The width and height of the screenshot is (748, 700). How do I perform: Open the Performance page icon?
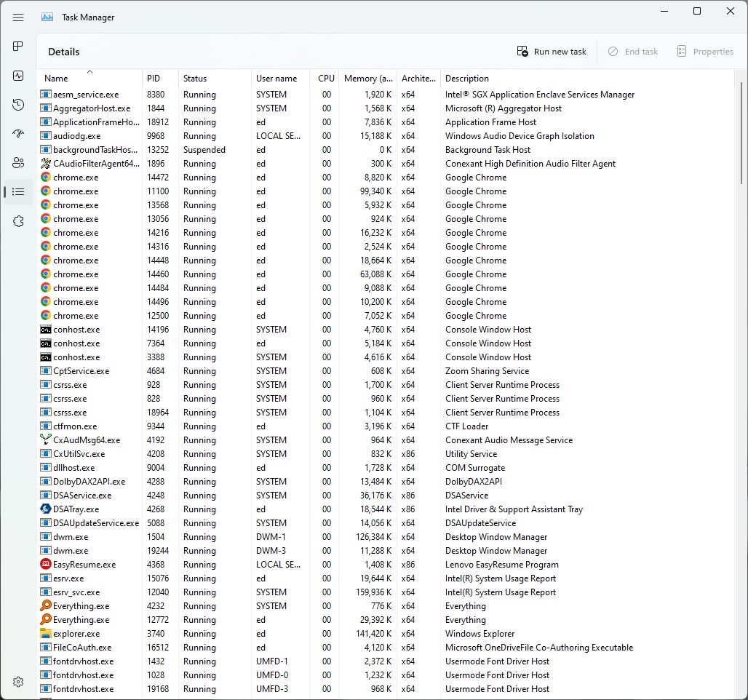pos(18,76)
